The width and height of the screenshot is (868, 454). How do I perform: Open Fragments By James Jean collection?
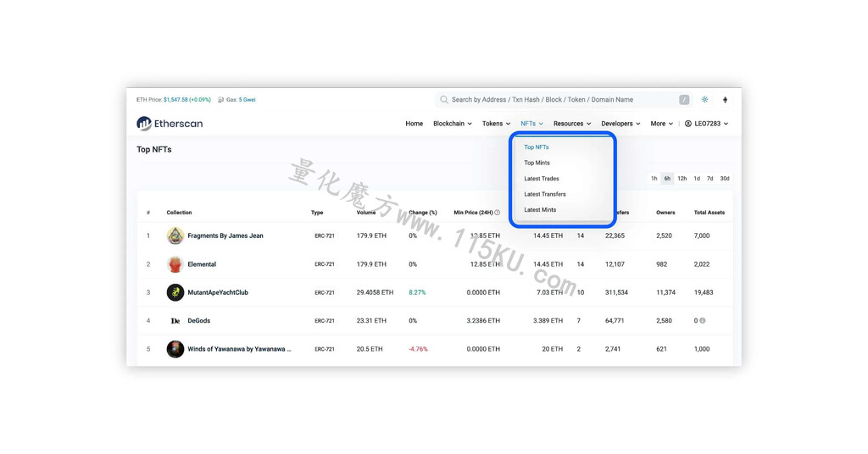225,235
